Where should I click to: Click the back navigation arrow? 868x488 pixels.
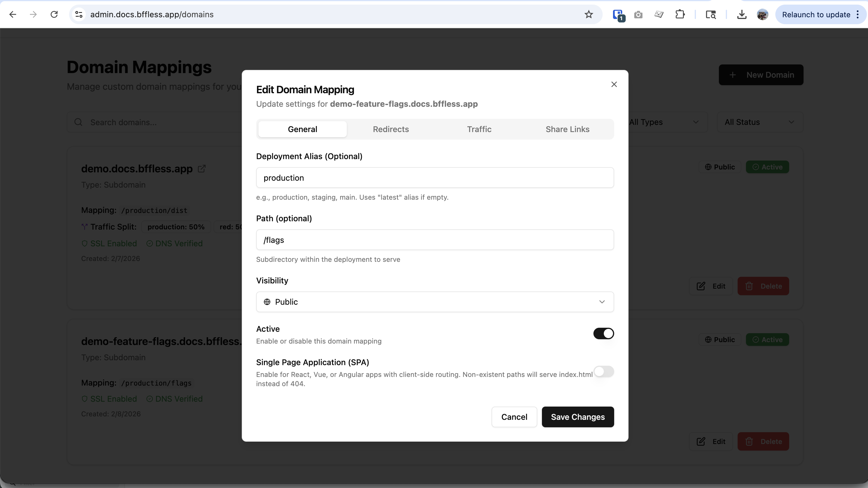pyautogui.click(x=13, y=14)
